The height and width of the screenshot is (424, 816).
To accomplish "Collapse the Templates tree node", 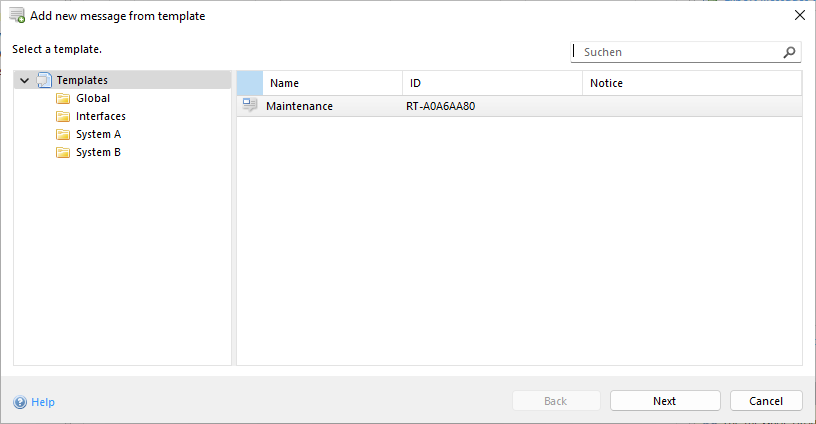I will [25, 80].
